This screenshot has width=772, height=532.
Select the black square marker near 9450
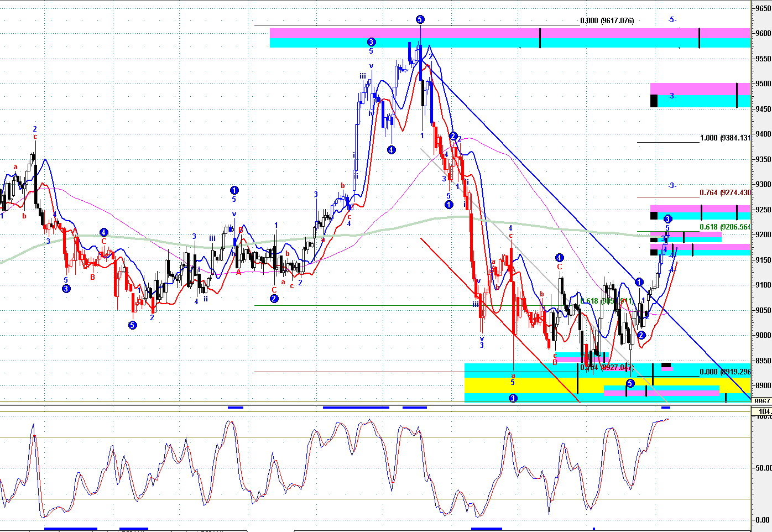(x=654, y=101)
